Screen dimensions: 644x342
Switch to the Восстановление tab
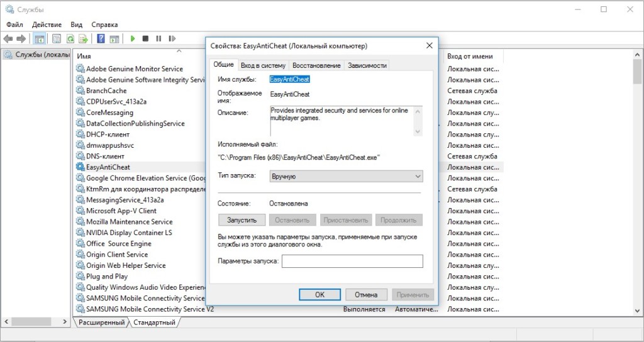pyautogui.click(x=317, y=65)
